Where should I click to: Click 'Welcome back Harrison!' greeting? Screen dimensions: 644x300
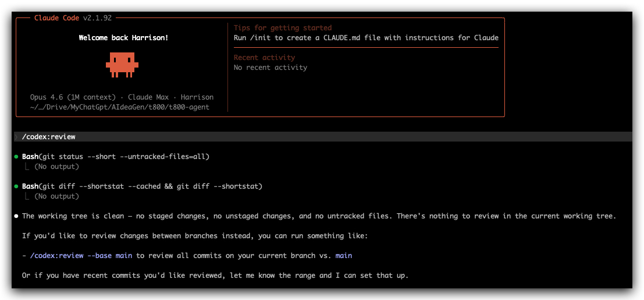coord(124,38)
